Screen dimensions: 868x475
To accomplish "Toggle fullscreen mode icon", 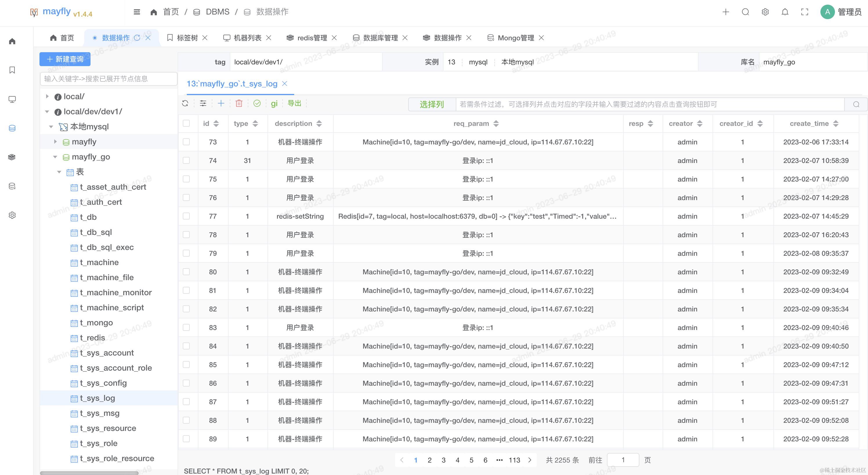I will [x=805, y=12].
